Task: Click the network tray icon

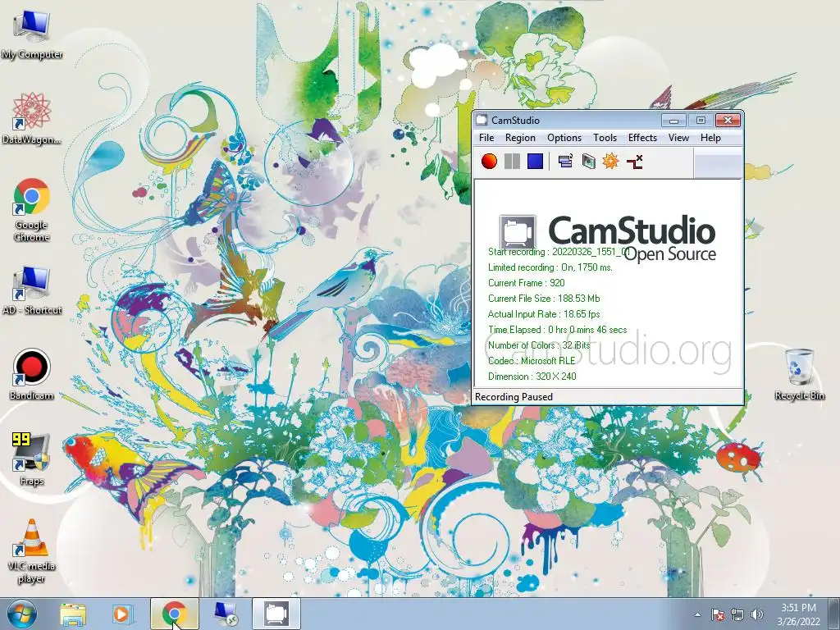Action: point(737,614)
